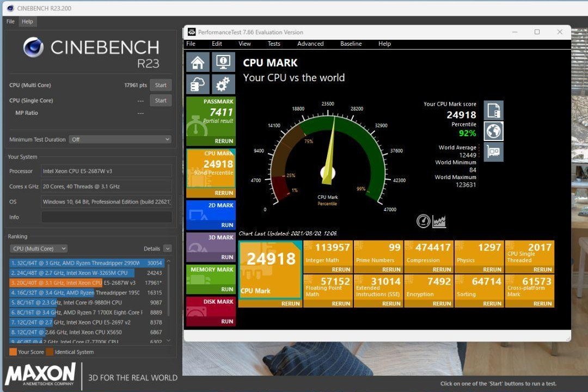Select the Intel Core i9-9880H ranking row
The height and width of the screenshot is (392, 588).
tap(86, 302)
